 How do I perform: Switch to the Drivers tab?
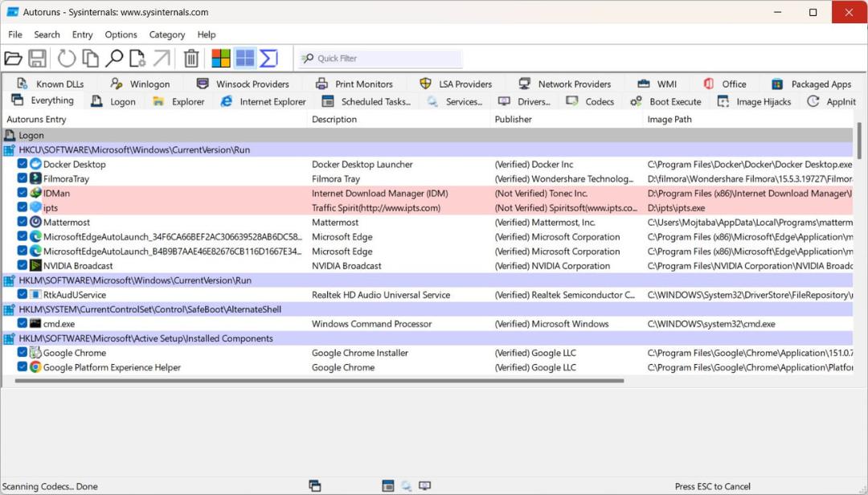click(524, 101)
